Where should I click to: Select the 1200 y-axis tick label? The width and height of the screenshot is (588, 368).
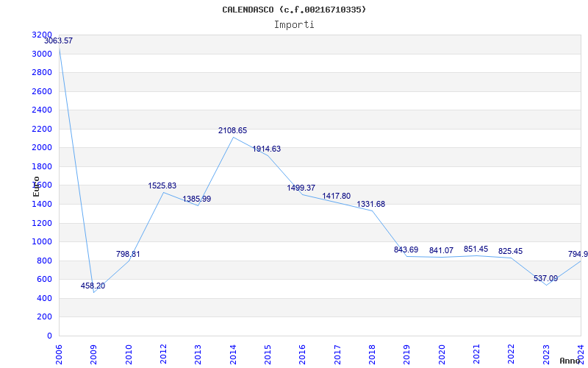[42, 223]
